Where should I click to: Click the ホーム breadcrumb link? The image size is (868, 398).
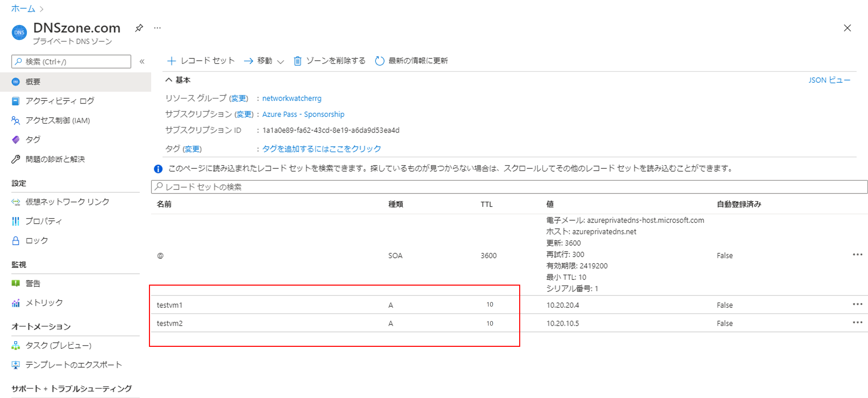pos(23,8)
